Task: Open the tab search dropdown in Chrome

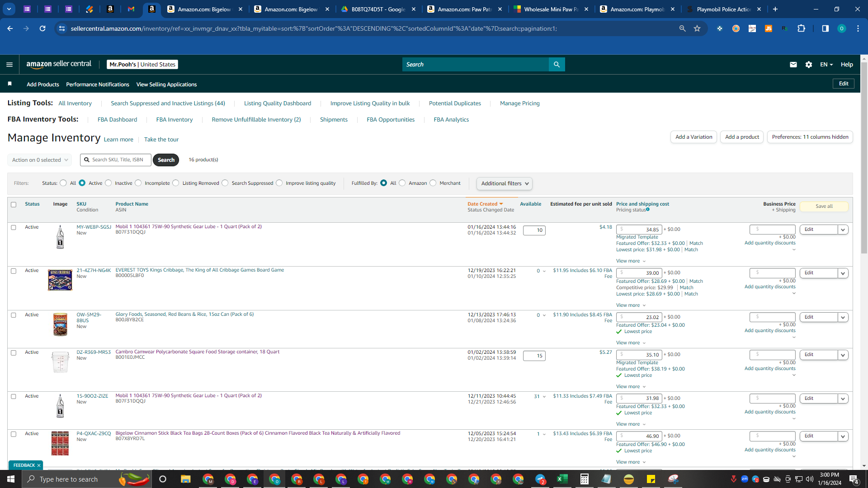Action: click(x=9, y=9)
